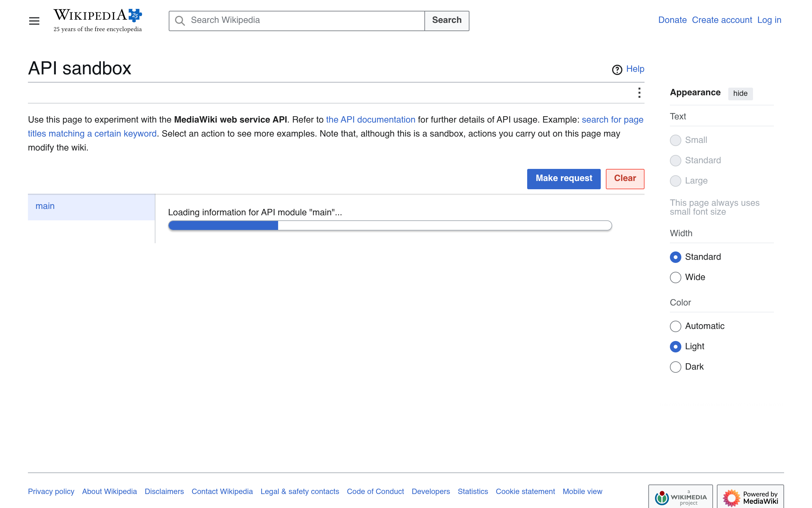Screen dimensions: 812x508
Task: Open Disclaimers footer link
Action: [164, 491]
